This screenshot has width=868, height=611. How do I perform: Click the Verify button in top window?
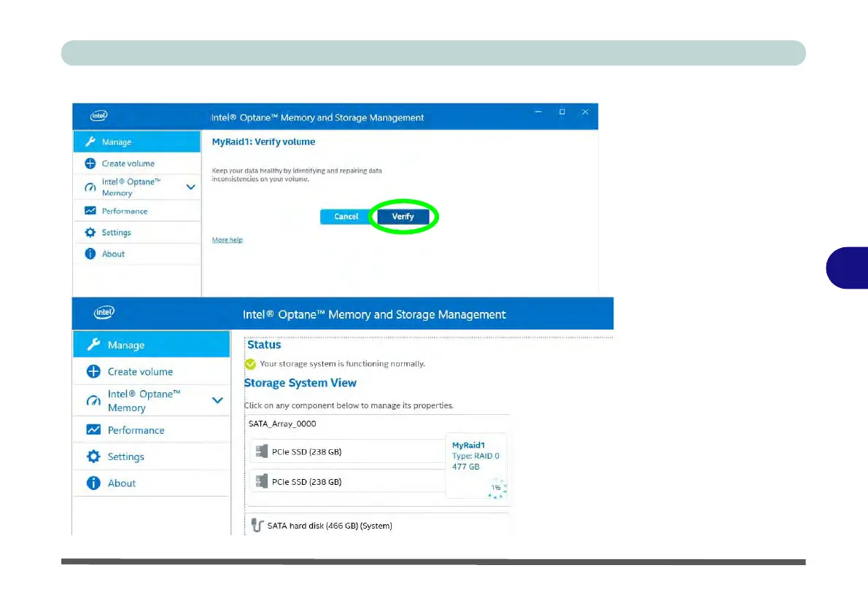tap(403, 217)
